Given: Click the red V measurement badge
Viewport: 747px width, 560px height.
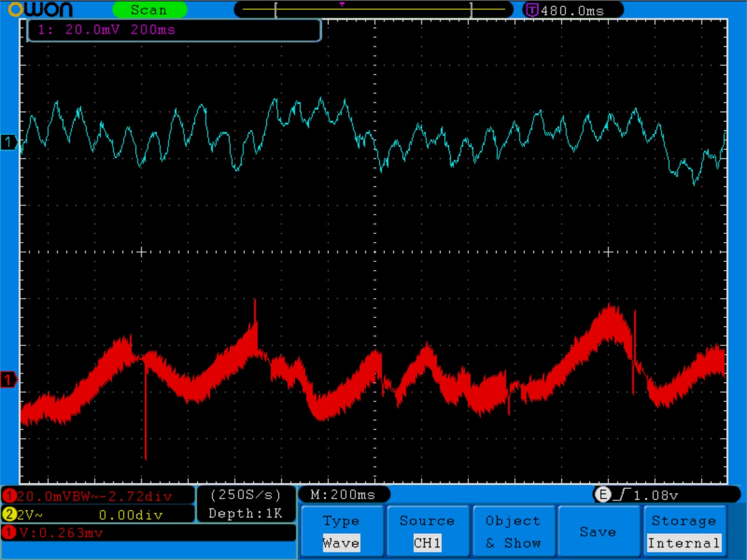Looking at the screenshot, I should click(x=9, y=533).
